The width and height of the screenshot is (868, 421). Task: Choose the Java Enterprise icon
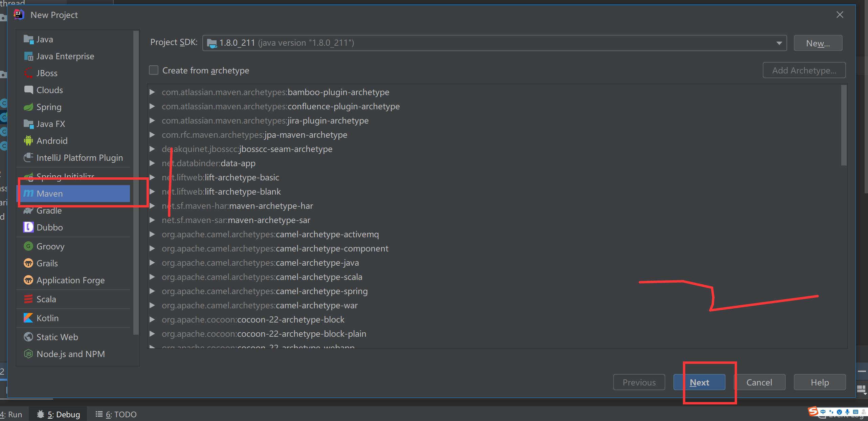28,56
